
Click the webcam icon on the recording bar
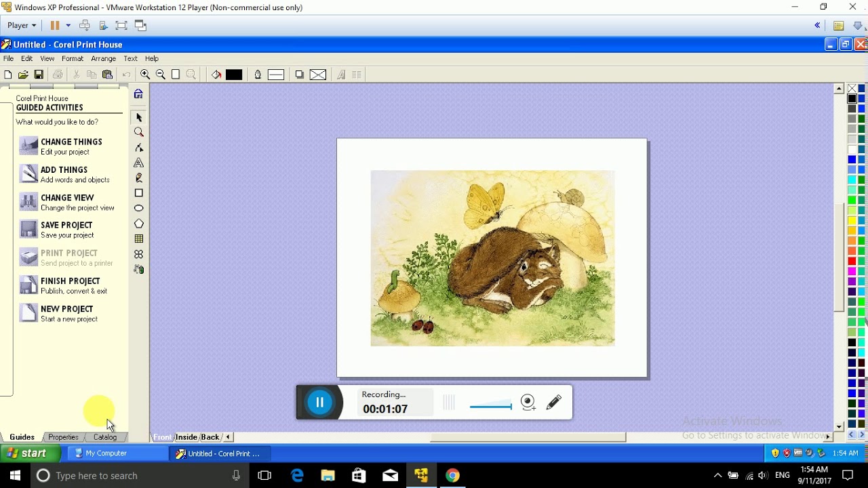(528, 403)
